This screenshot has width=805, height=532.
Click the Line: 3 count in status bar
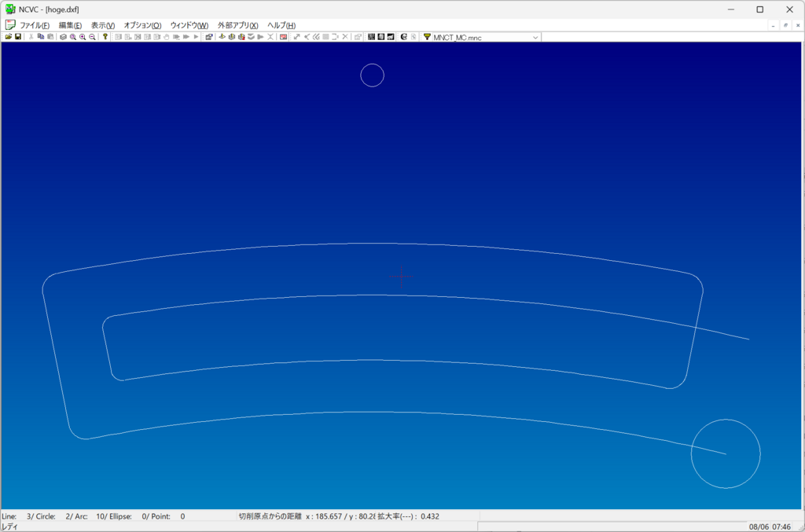[17, 516]
